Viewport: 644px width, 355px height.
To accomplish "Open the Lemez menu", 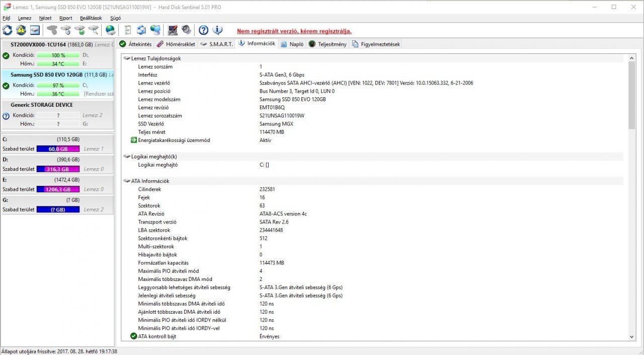I will tap(25, 18).
